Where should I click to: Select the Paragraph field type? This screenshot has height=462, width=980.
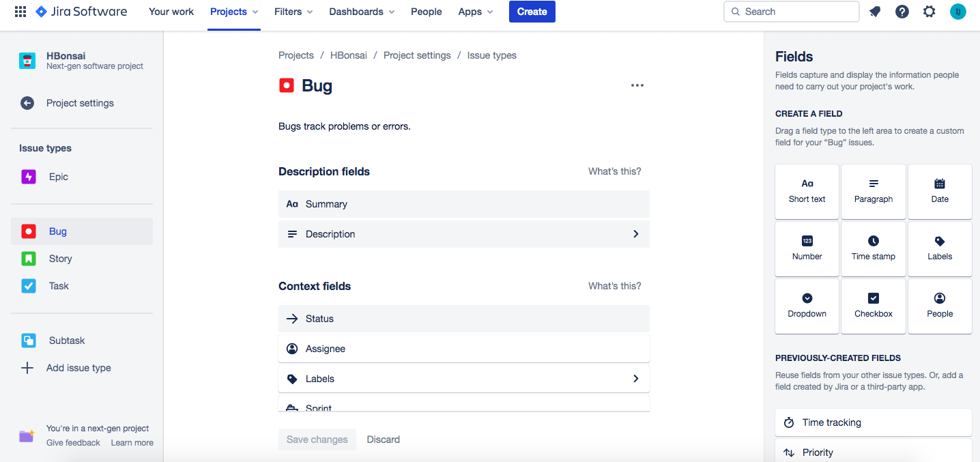coord(873,191)
